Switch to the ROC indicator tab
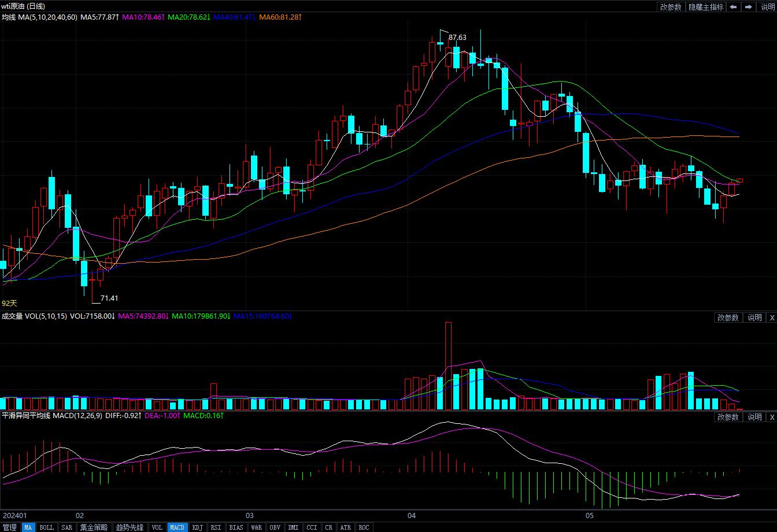This screenshot has width=777, height=532. point(364,527)
